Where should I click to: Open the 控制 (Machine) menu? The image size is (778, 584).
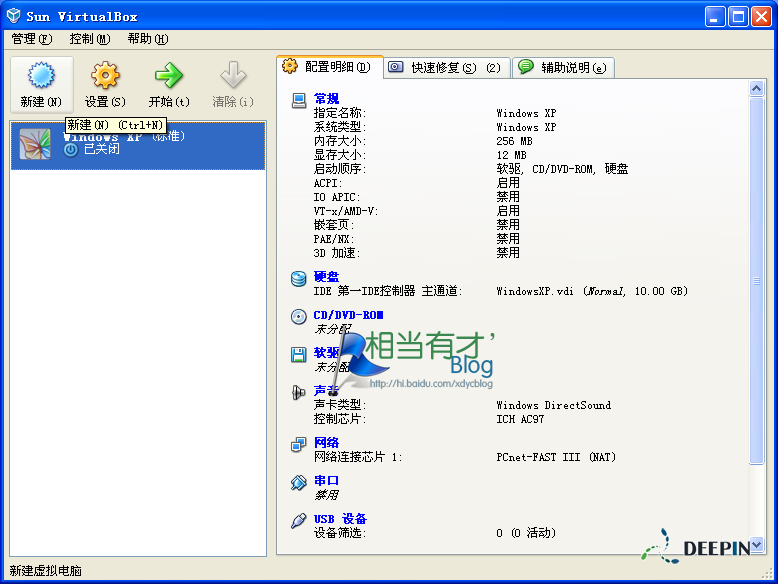[x=89, y=39]
